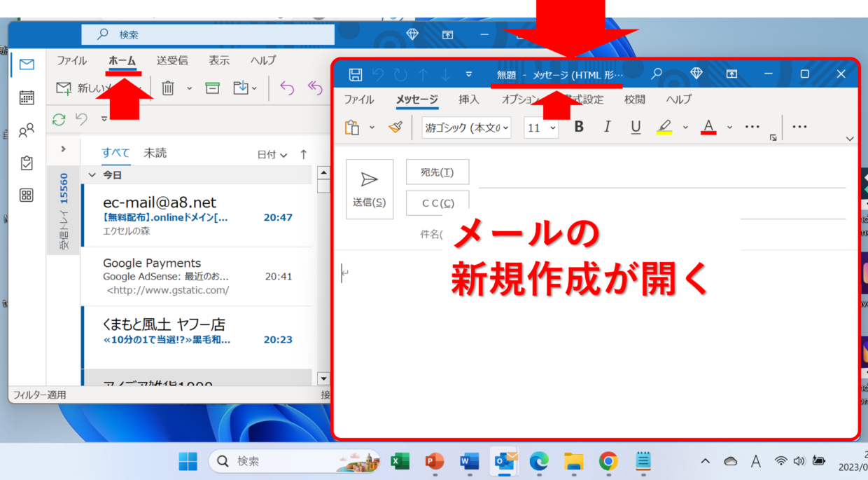Click the CC button

click(437, 203)
